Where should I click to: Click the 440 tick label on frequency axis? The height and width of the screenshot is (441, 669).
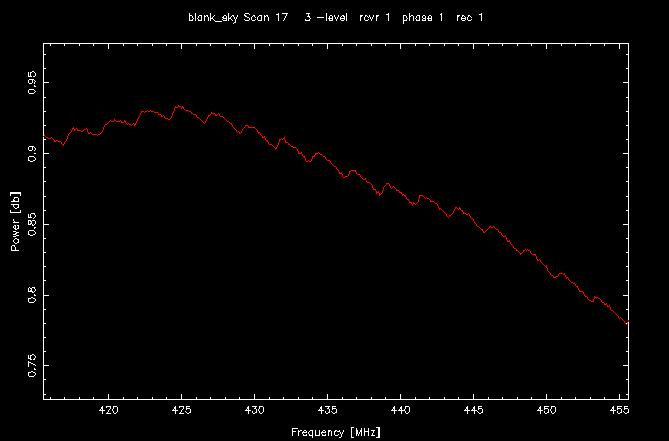pyautogui.click(x=400, y=410)
